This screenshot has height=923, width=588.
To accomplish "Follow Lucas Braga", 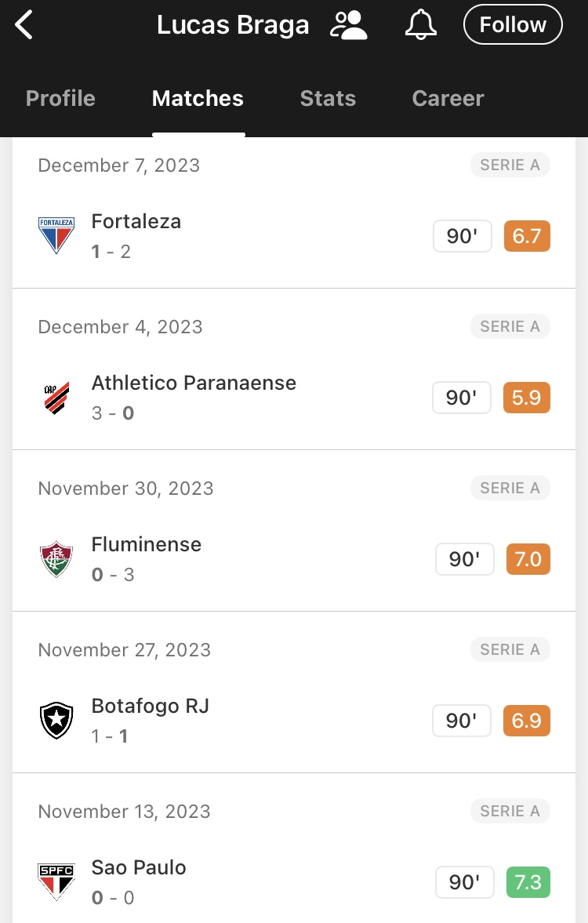I will (x=513, y=25).
